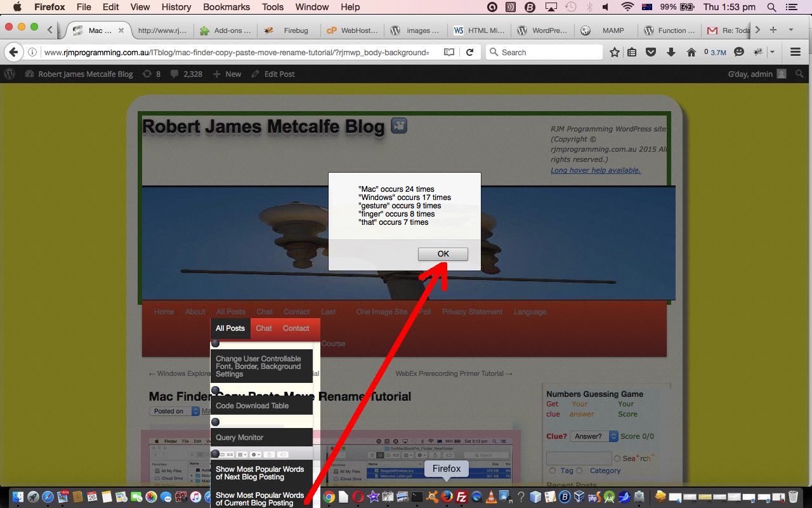Open the admin bar search magnifier
The height and width of the screenshot is (508, 812).
coord(799,74)
